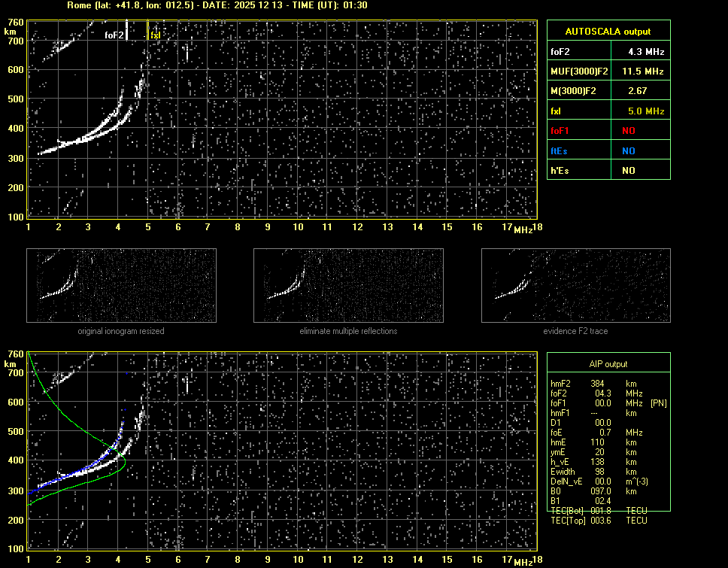The height and width of the screenshot is (568, 728).
Task: Select the 'eliminate multiple reflections' thumbnail
Action: click(348, 285)
